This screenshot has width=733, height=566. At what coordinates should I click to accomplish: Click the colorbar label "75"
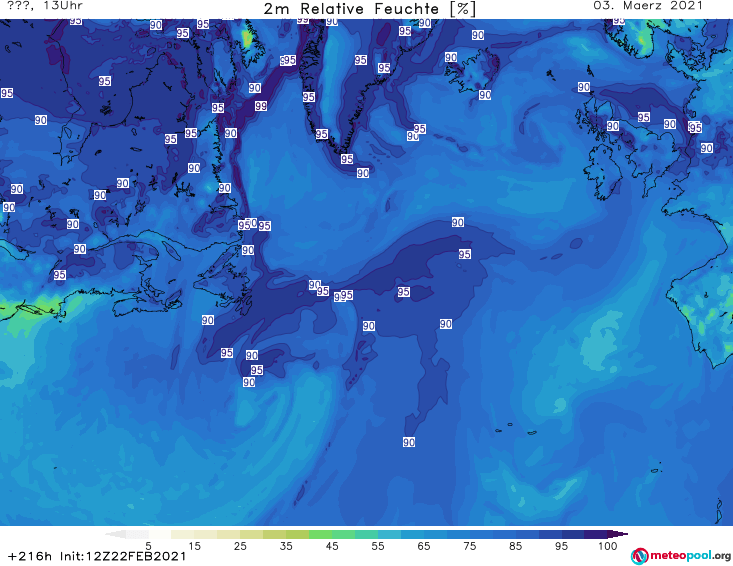469,545
